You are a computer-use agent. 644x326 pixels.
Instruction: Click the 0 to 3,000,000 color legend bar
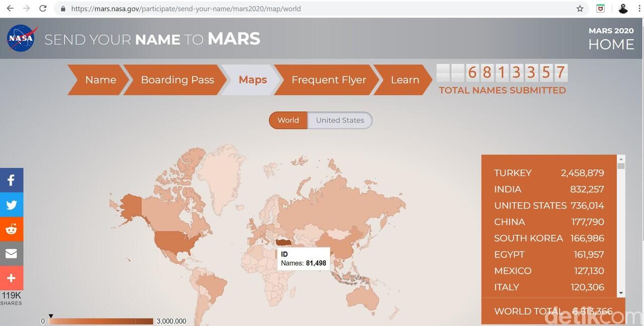coord(101,321)
